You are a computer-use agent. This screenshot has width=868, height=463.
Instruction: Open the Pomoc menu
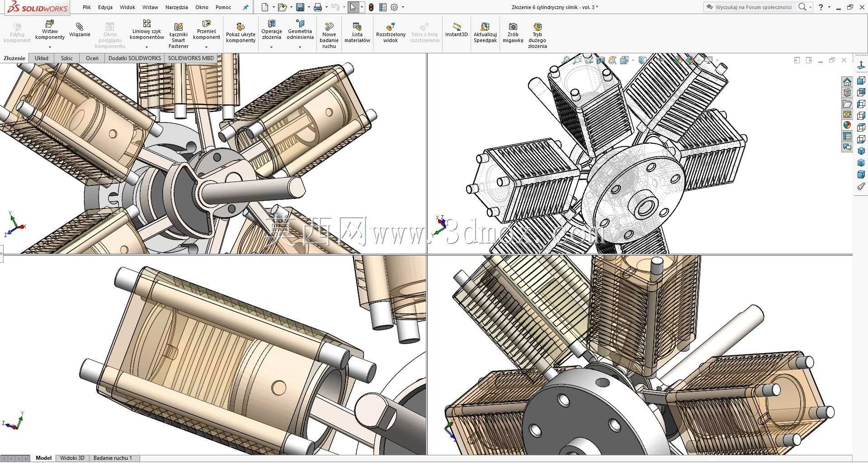pos(223,7)
